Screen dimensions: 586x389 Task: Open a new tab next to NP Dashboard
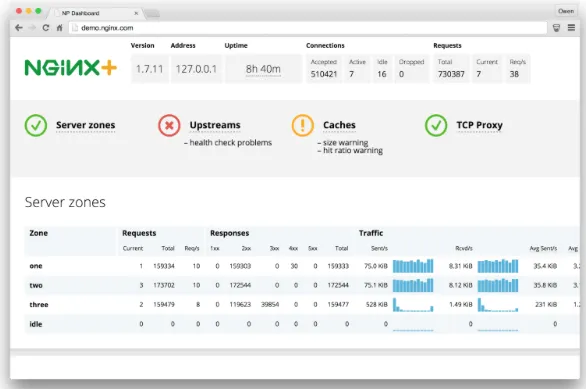[152, 14]
